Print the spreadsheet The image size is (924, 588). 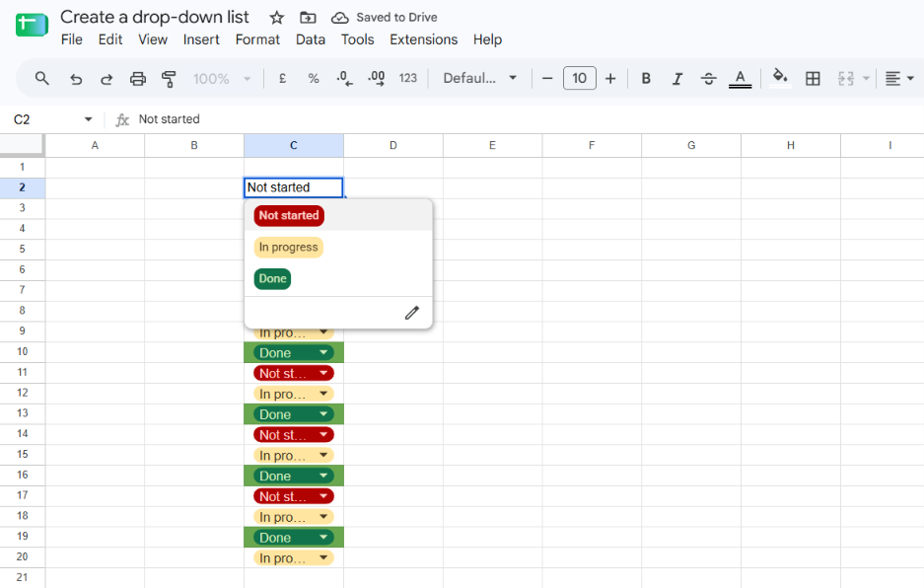point(138,79)
